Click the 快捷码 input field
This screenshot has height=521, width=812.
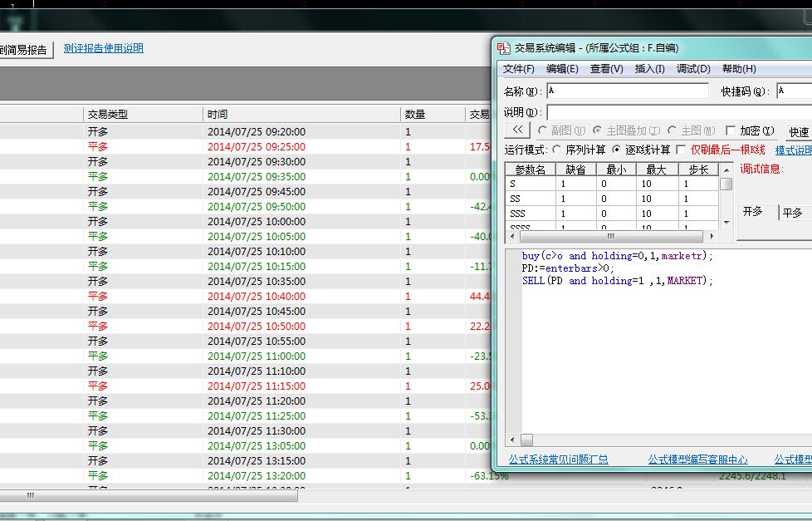coord(794,91)
